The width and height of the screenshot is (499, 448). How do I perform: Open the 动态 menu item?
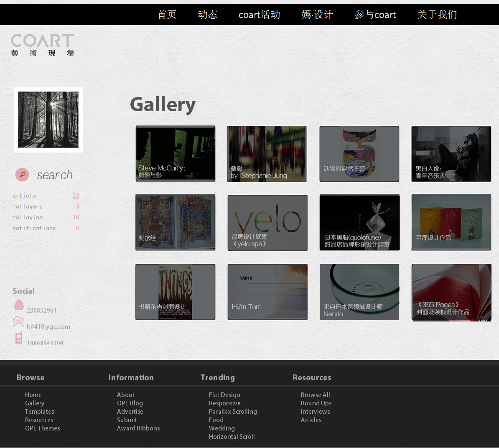[x=207, y=15]
